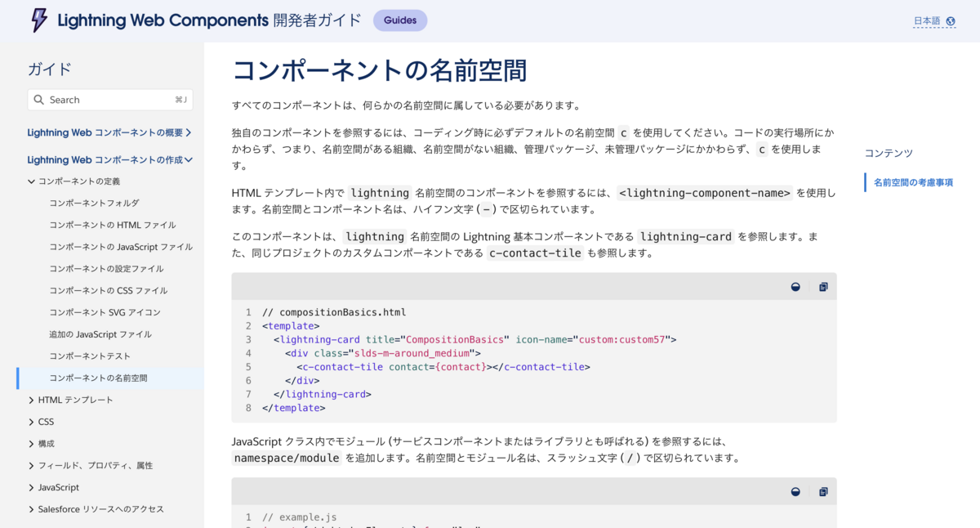Click the magnifier icon in the Search box
980x528 pixels.
tap(39, 100)
